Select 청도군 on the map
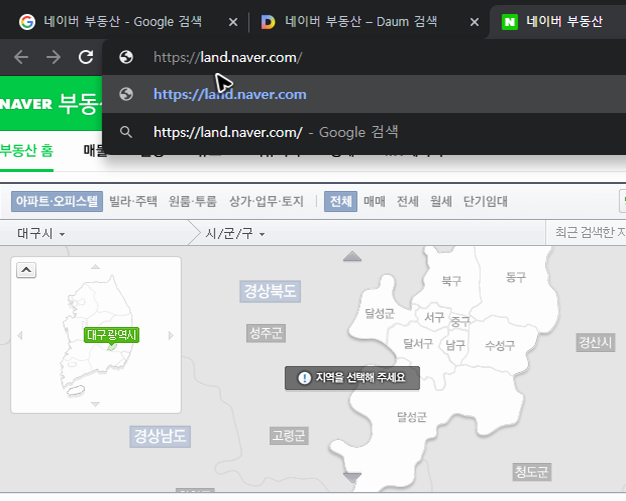626x501 pixels. pos(532,472)
